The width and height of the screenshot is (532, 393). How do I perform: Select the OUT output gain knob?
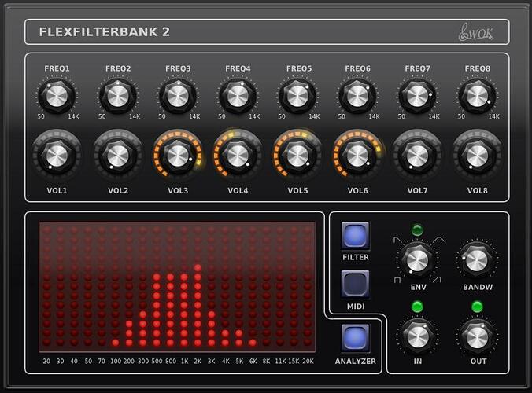coord(477,336)
